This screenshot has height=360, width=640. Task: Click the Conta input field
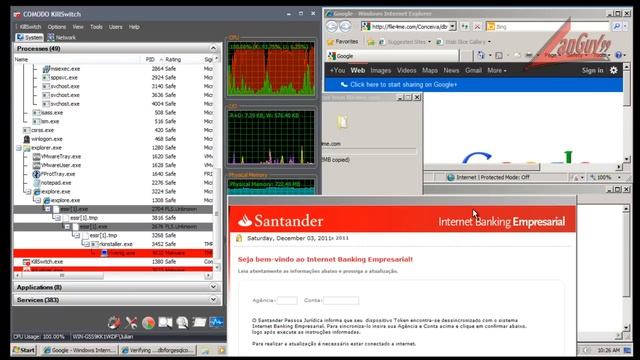click(341, 300)
